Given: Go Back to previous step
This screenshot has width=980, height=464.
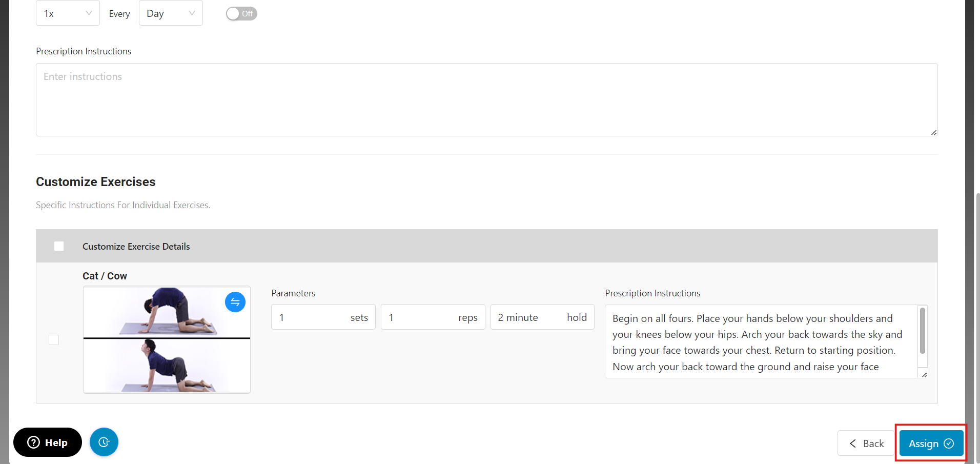Looking at the screenshot, I should 866,443.
